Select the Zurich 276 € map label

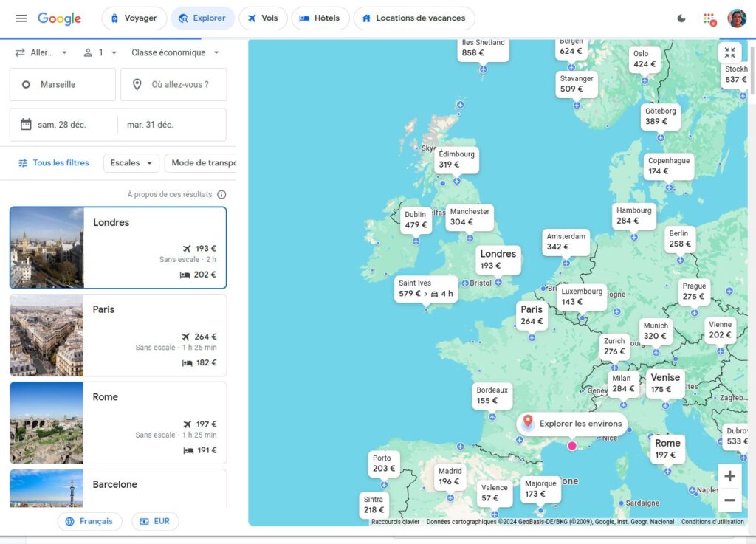[x=614, y=346]
